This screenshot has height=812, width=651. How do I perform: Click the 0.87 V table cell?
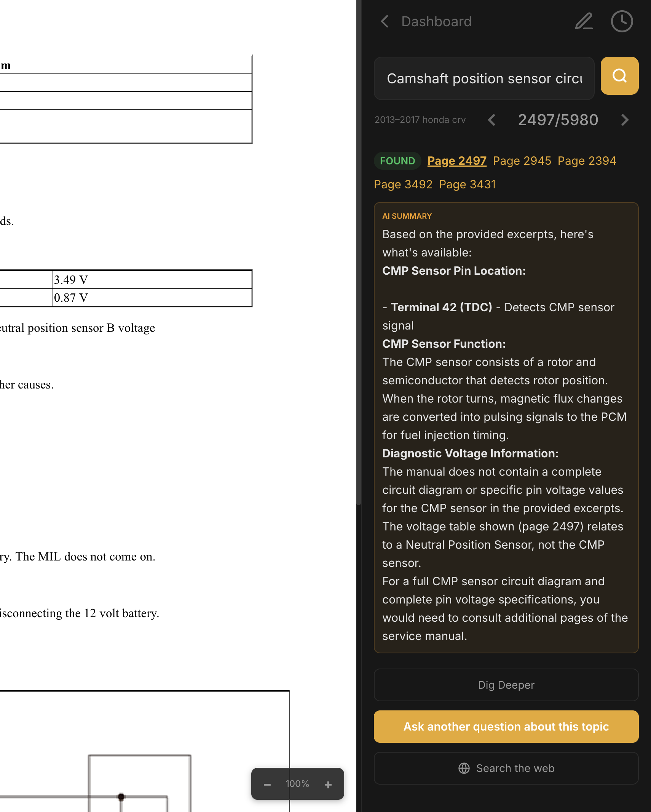coord(152,298)
